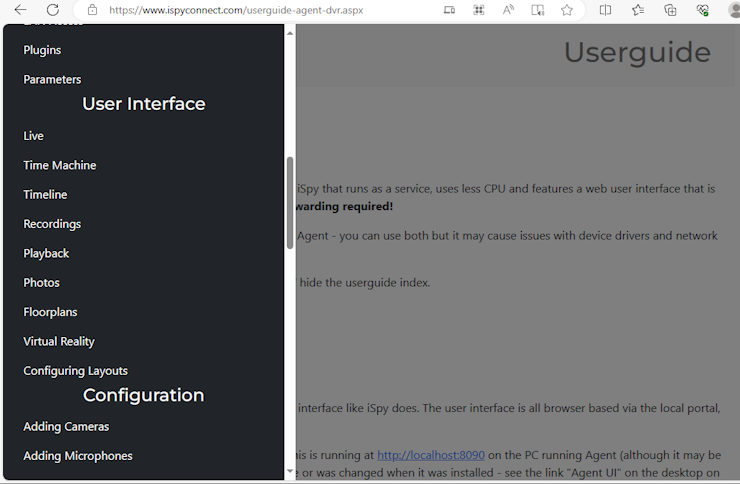This screenshot has height=484, width=740.
Task: Open the Plugins userguide page
Action: 42,50
